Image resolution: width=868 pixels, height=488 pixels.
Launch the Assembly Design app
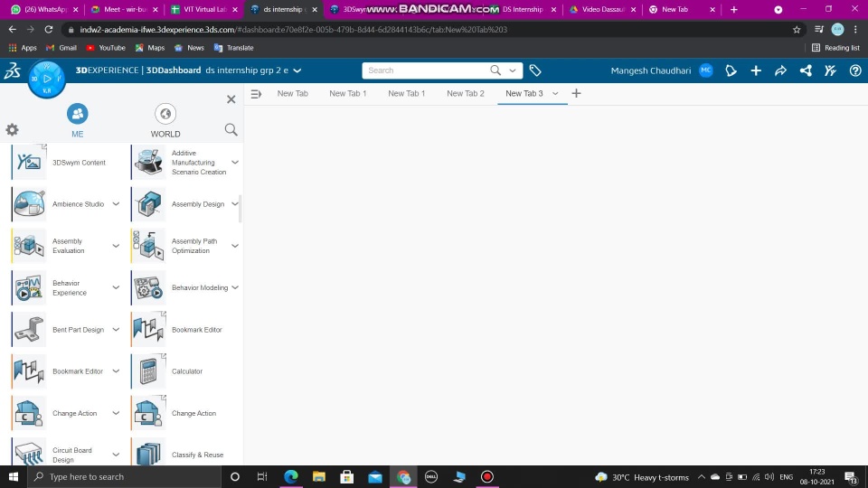click(x=148, y=204)
